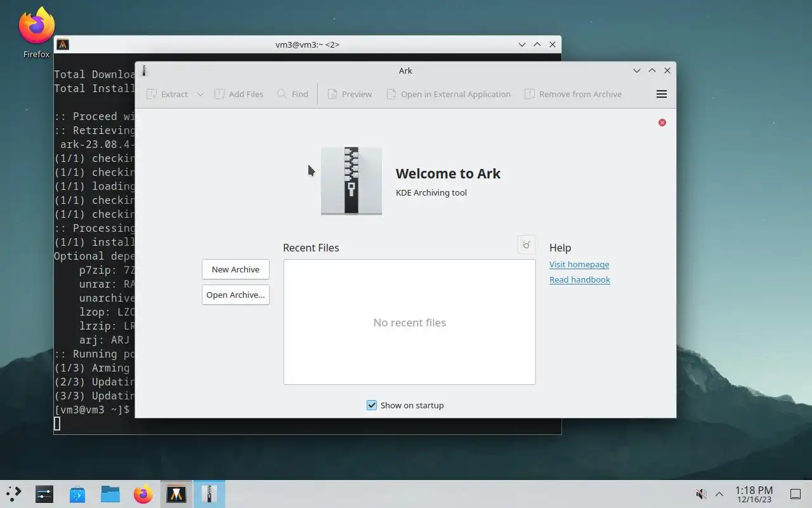Expand the Extract dropdown arrow
812x508 pixels.
point(200,94)
